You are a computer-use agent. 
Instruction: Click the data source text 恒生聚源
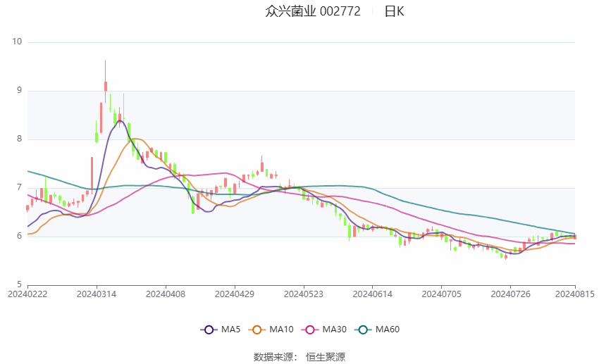(326, 357)
